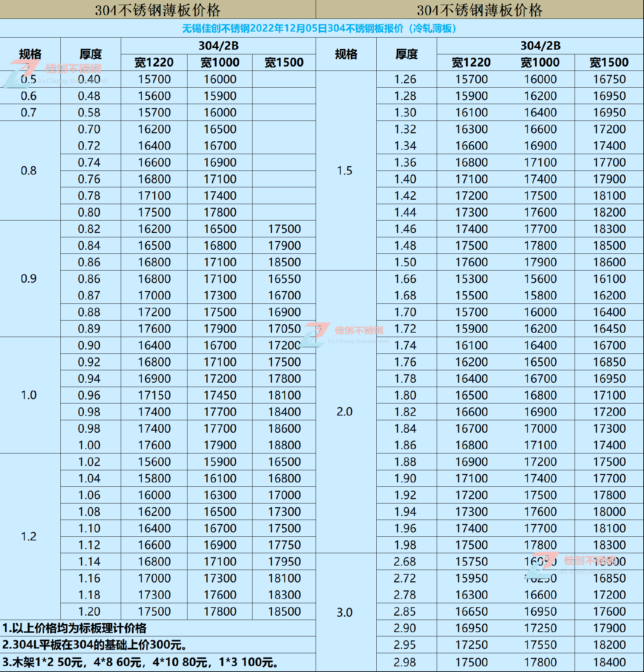The image size is (644, 672).
Task: Click 宽1500 price 17300 in 1.08 row
Action: point(285,512)
